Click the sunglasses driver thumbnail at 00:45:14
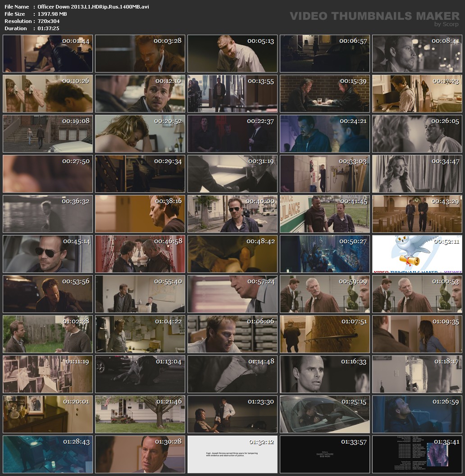Image resolution: width=465 pixels, height=476 pixels. coord(48,254)
